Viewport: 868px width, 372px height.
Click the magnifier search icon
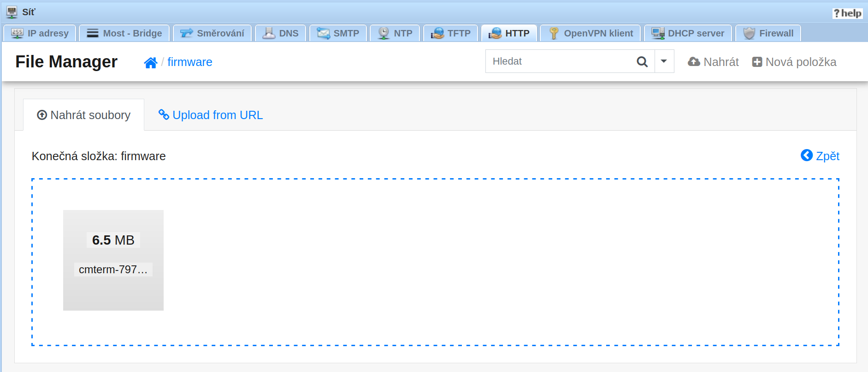(x=642, y=61)
